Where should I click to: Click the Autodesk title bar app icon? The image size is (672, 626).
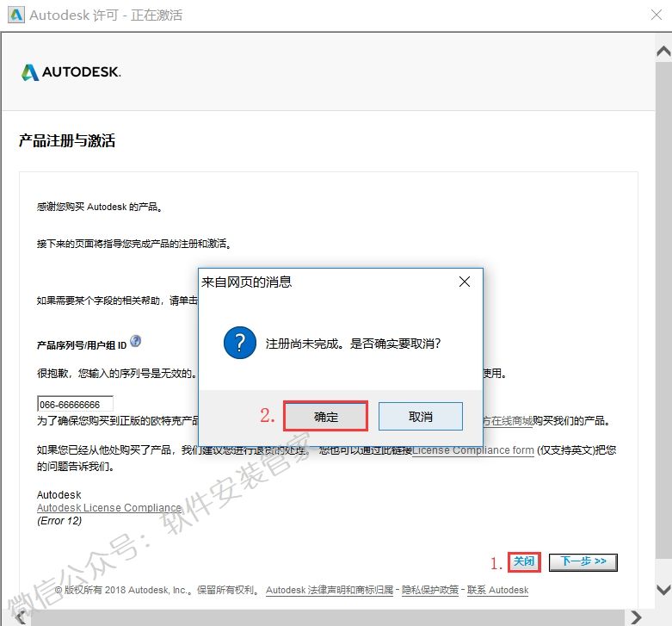click(15, 15)
